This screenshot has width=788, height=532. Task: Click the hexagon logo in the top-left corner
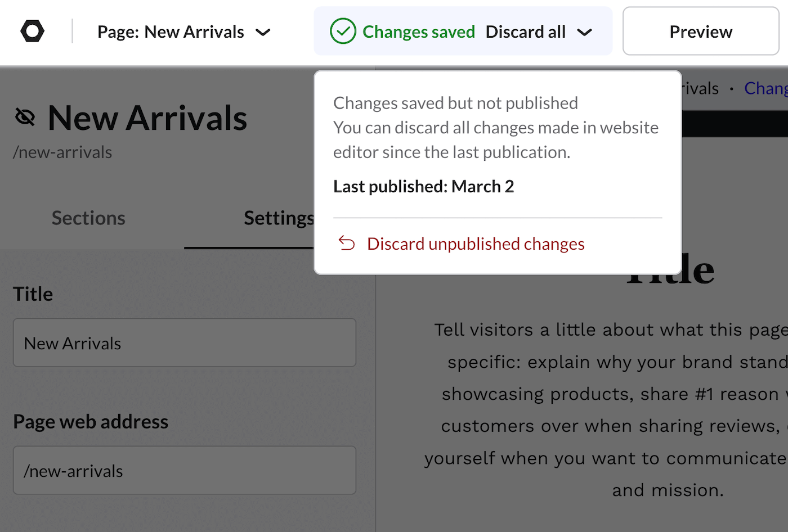click(x=32, y=31)
